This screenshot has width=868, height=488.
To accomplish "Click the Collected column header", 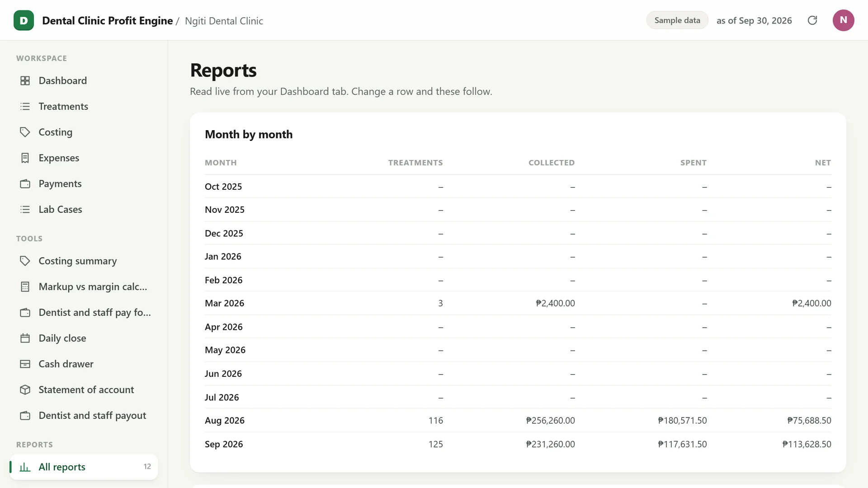I will click(552, 163).
